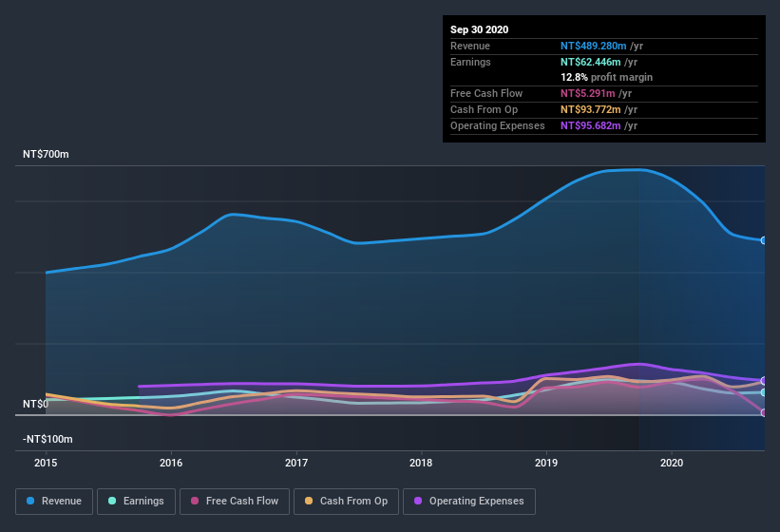The image size is (780, 532).
Task: Click the Cash From Op legend button
Action: 346,501
